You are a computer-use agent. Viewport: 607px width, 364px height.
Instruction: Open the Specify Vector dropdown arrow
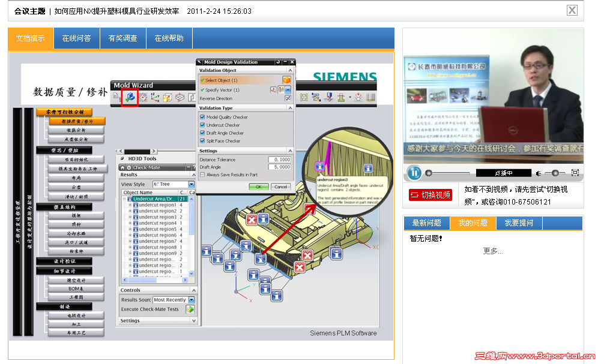tap(288, 90)
